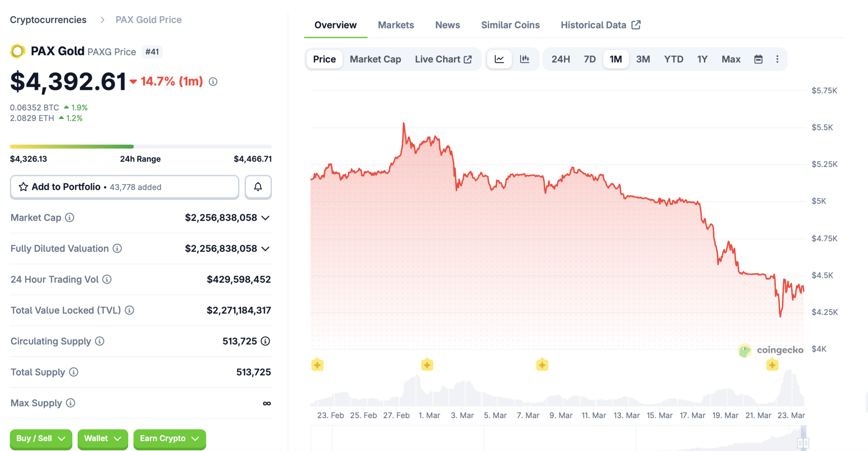868x451 pixels.
Task: Open the Earn Crypto dropdown
Action: [x=169, y=438]
